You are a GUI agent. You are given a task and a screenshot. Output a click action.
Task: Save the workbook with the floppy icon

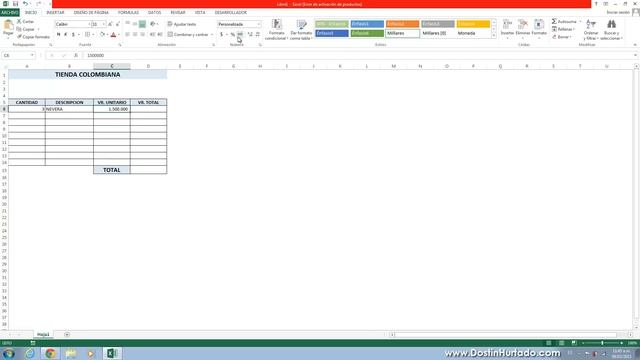point(15,4)
